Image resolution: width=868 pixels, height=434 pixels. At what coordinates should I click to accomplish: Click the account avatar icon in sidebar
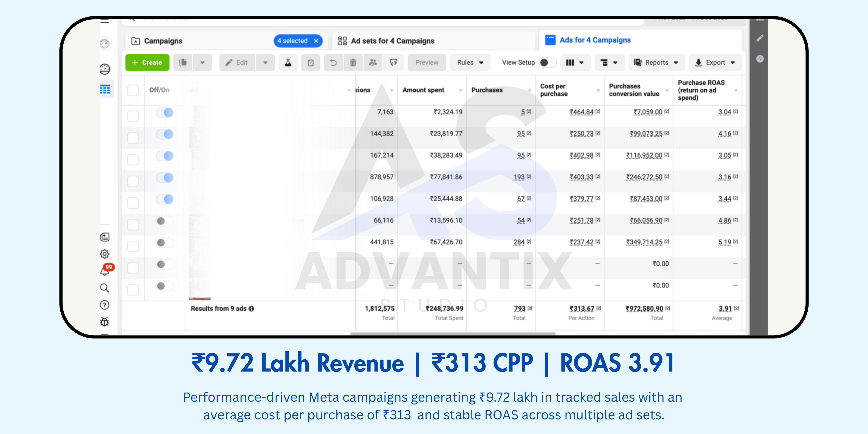pyautogui.click(x=105, y=43)
